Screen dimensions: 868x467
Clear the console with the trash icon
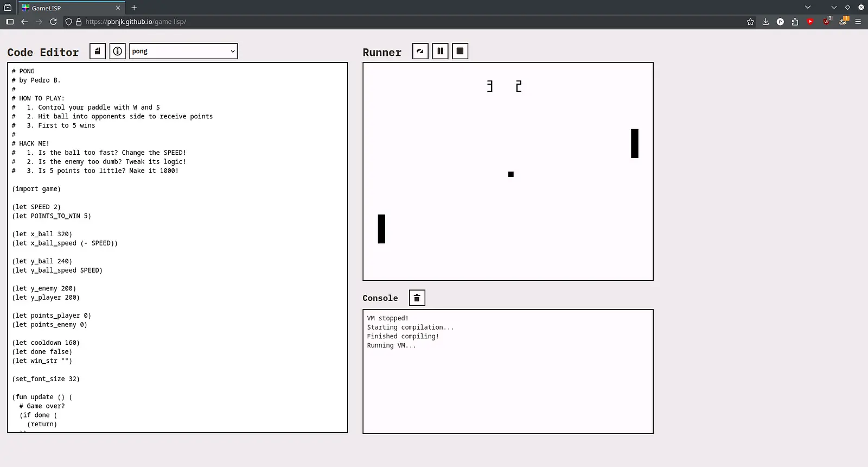click(x=417, y=298)
